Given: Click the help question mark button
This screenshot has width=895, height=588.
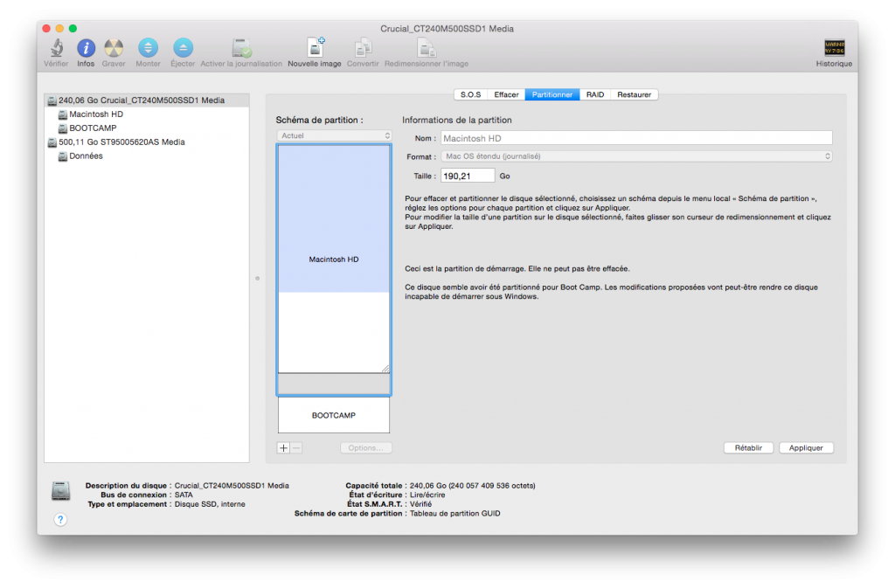Looking at the screenshot, I should (60, 520).
